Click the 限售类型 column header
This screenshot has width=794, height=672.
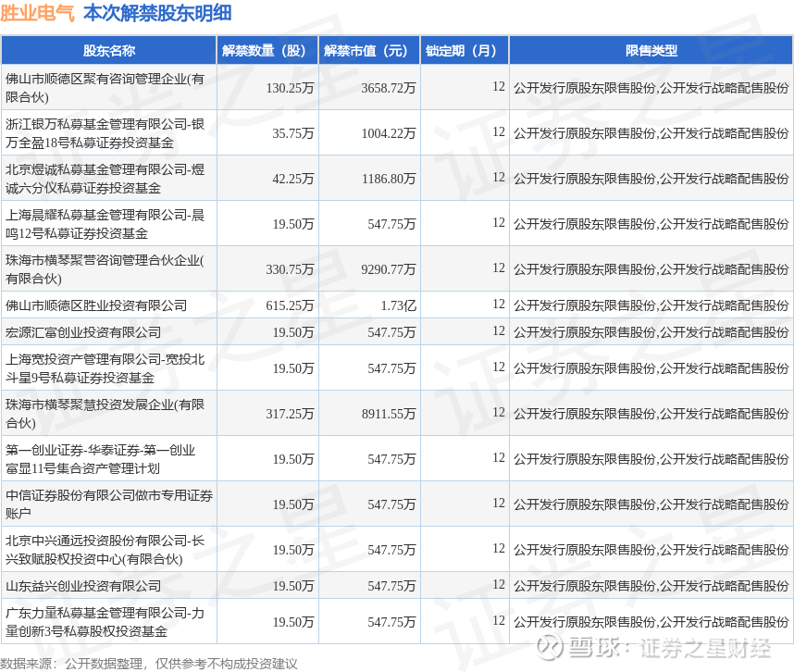[x=651, y=51]
